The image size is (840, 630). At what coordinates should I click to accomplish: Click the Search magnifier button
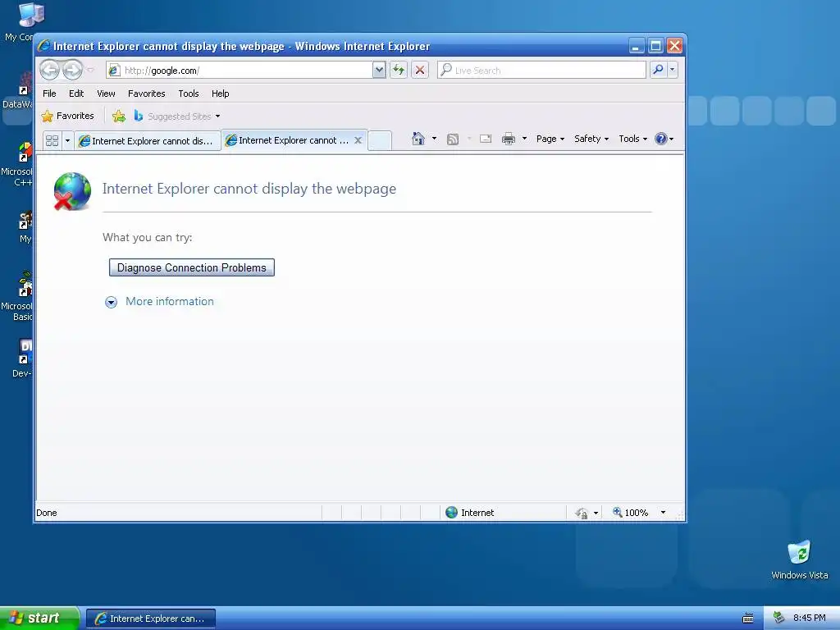click(x=658, y=70)
